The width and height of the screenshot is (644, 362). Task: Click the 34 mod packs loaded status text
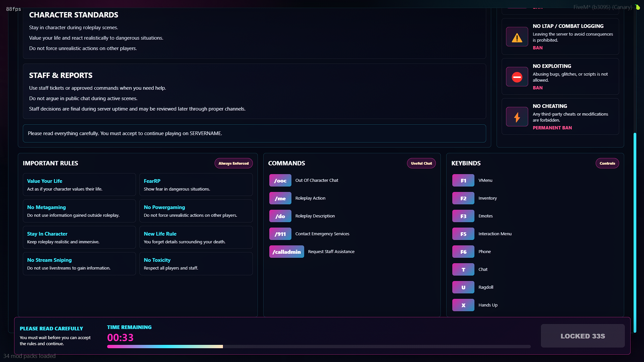point(30,356)
